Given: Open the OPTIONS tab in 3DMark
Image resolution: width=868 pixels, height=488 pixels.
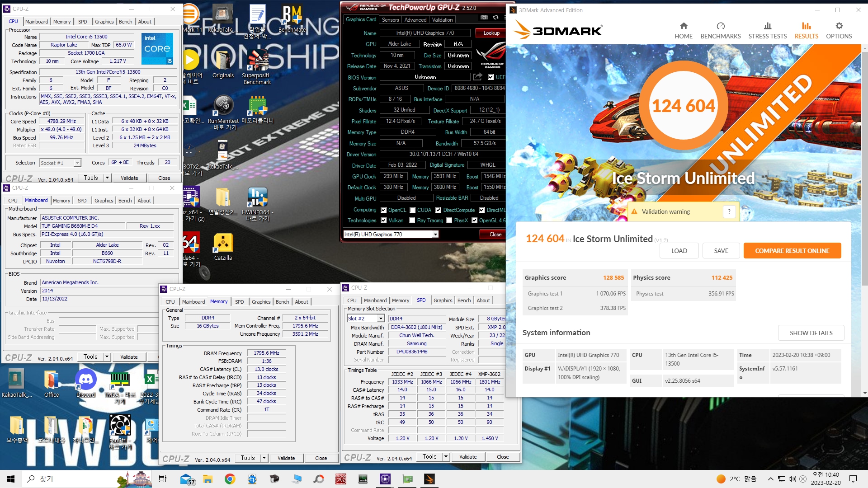Looking at the screenshot, I should pos(839,31).
